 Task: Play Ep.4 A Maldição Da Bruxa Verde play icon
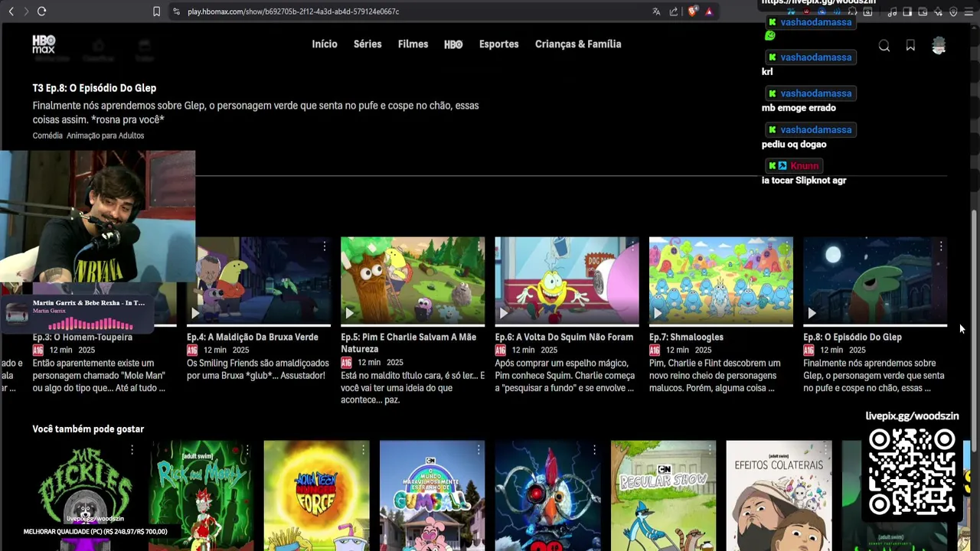point(195,313)
